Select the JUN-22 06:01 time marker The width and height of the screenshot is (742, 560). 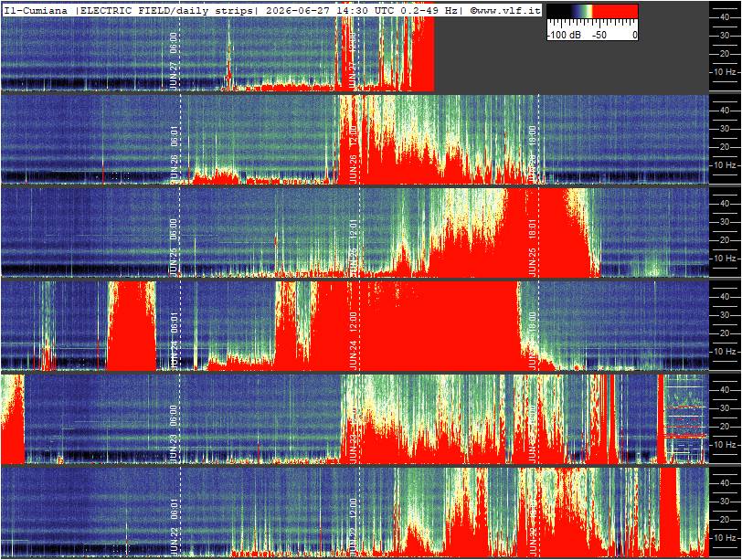(x=174, y=526)
